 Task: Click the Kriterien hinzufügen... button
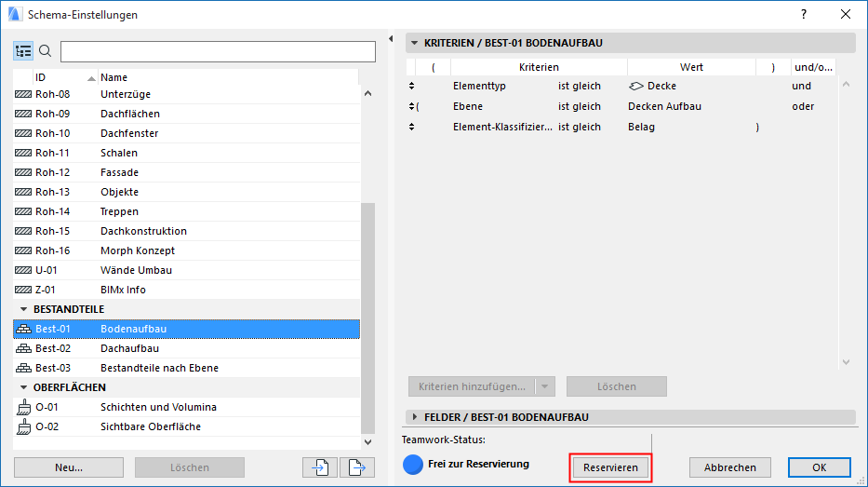point(472,386)
